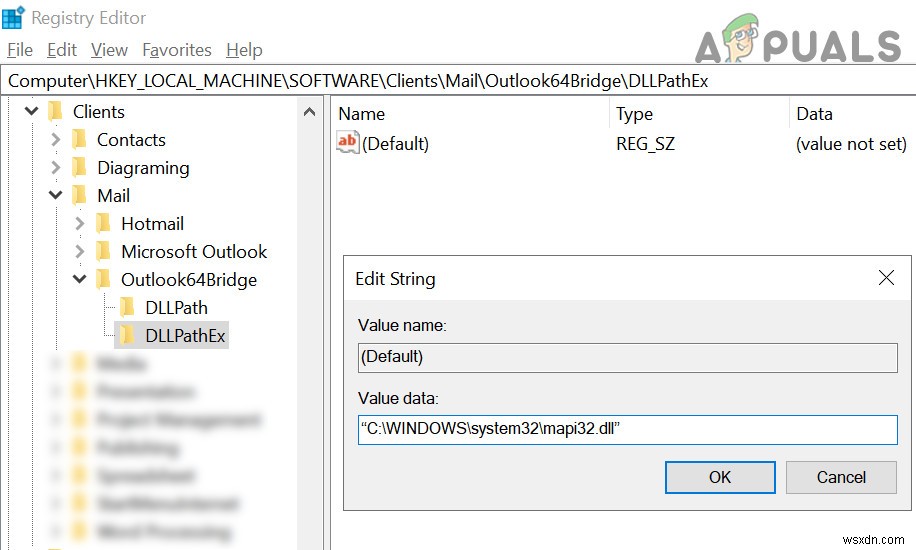This screenshot has height=550, width=916.
Task: Select the Outlook64Bridge key label
Action: click(x=189, y=280)
